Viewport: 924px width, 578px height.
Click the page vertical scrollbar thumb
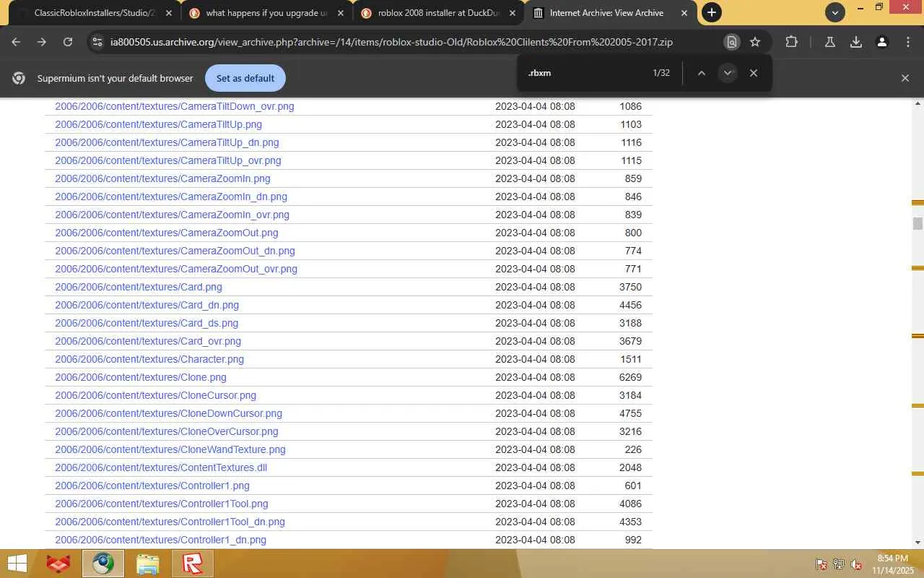[918, 224]
